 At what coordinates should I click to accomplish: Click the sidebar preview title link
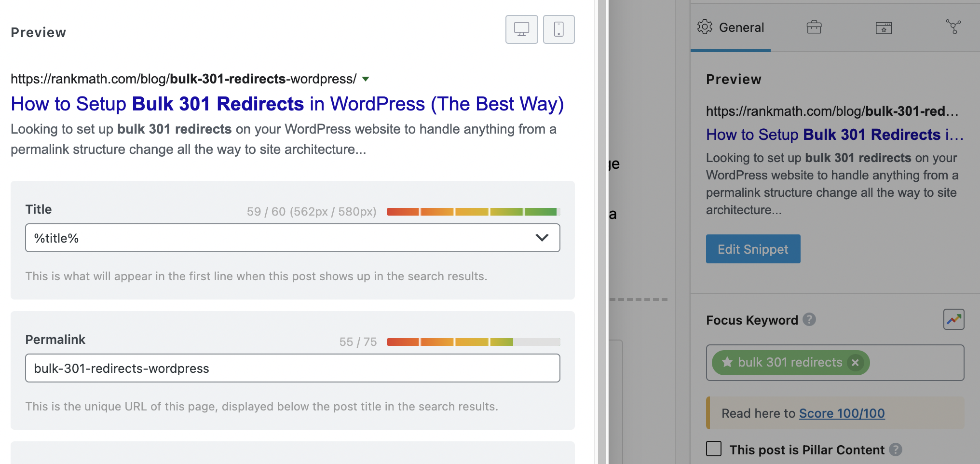tap(835, 135)
